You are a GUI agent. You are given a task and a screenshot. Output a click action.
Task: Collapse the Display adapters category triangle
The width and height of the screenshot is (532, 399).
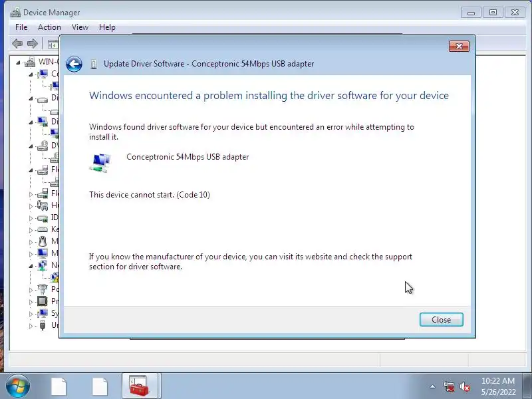click(x=31, y=122)
